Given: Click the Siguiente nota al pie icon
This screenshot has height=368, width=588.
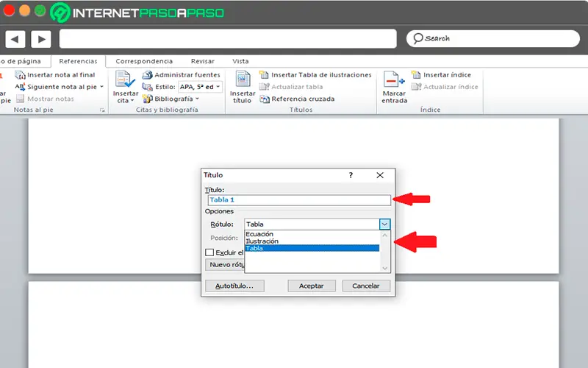Looking at the screenshot, I should tap(20, 87).
